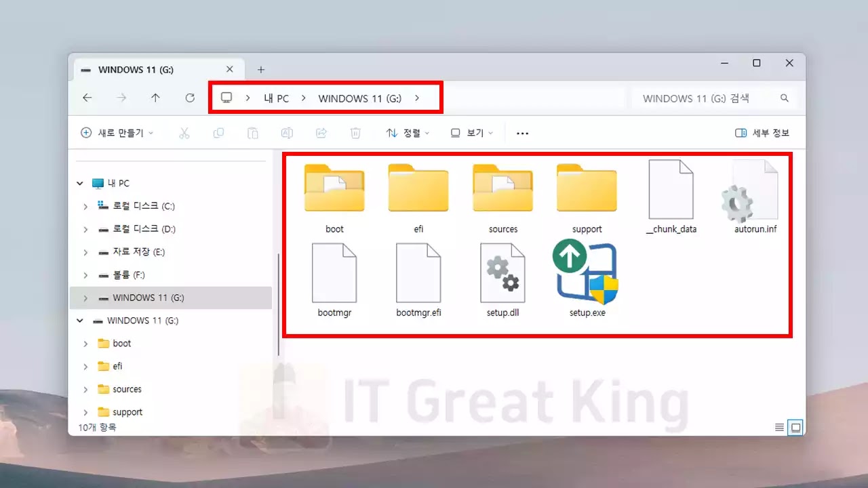
Task: Select 볼륨 (F:) in sidebar
Action: point(129,275)
